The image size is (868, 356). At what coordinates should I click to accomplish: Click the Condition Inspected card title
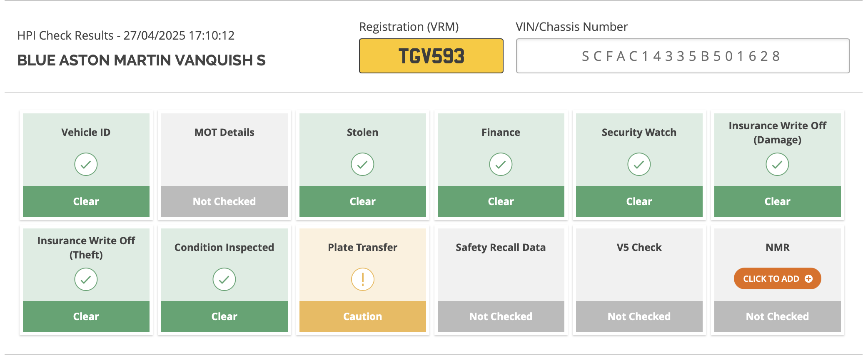coord(224,247)
